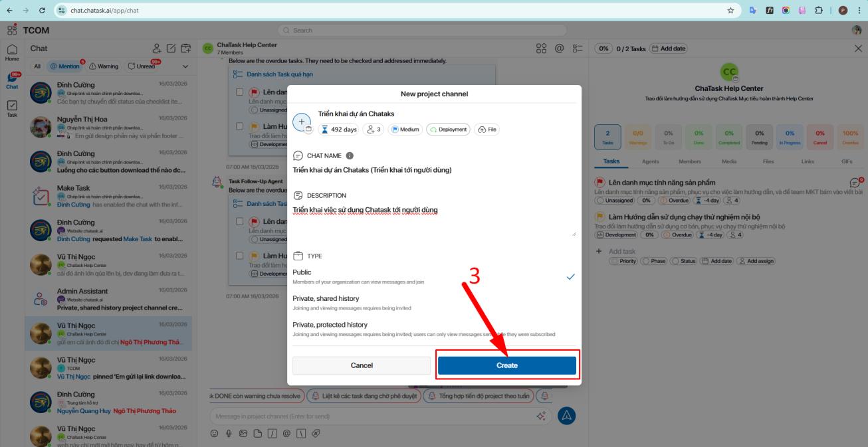Reload the page in the browser
The image size is (868, 447).
pos(43,10)
